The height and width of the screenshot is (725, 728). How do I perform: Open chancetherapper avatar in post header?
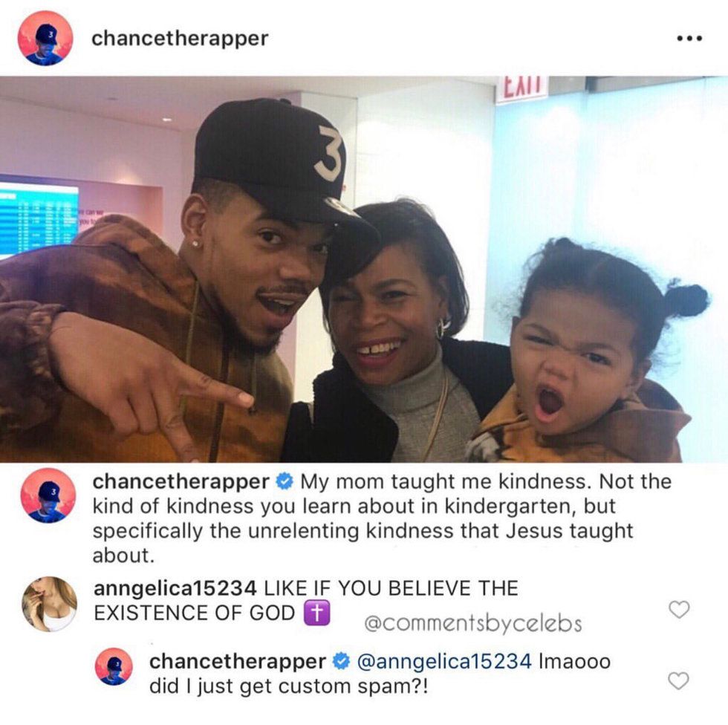pos(45,38)
